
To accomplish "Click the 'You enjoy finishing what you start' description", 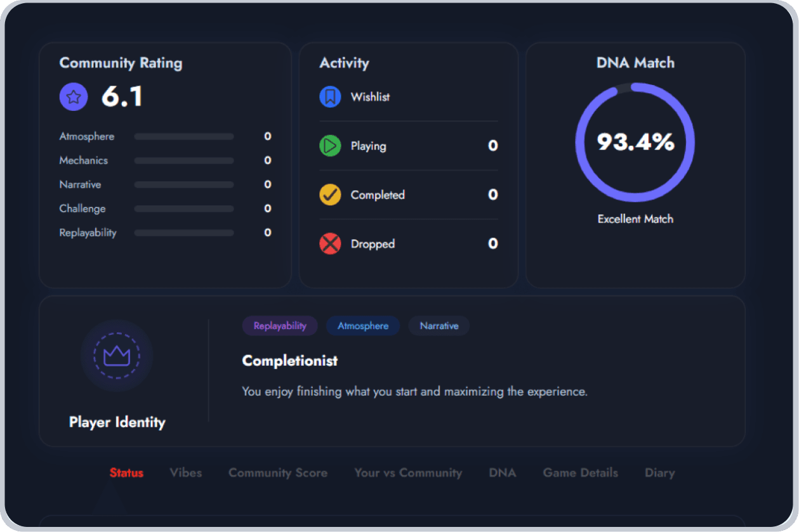I will point(414,392).
